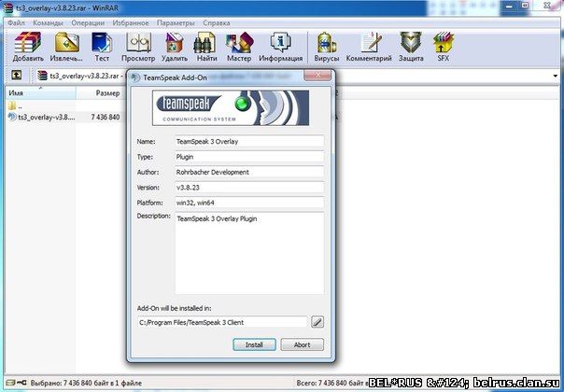Click the Добавить (Add) toolbar icon
Screen dimensions: 564x392
point(28,47)
